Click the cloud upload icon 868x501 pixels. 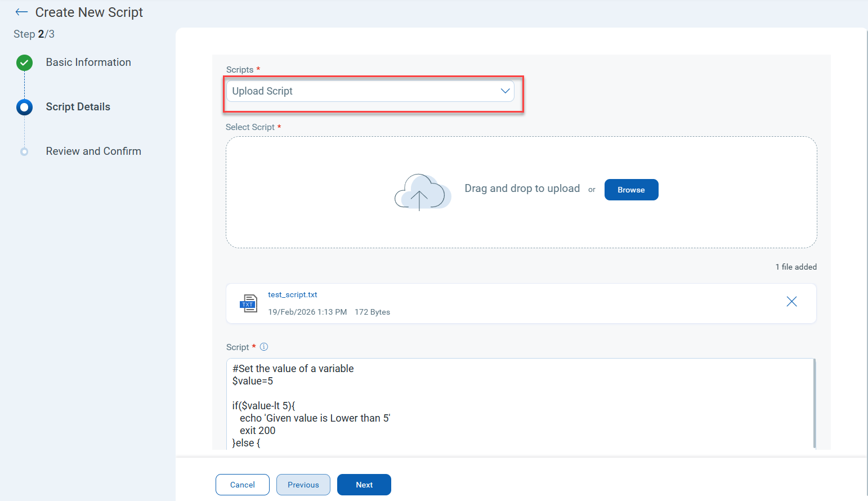[422, 191]
